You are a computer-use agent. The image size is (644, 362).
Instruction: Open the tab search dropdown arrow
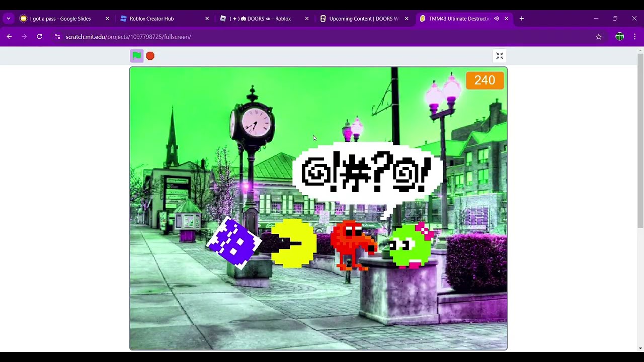pyautogui.click(x=9, y=19)
